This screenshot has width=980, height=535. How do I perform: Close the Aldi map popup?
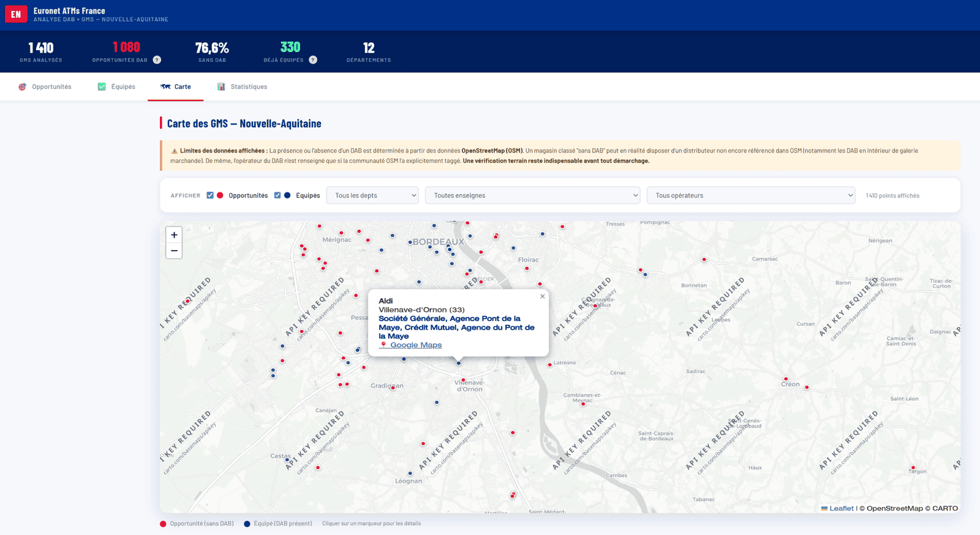coord(542,297)
